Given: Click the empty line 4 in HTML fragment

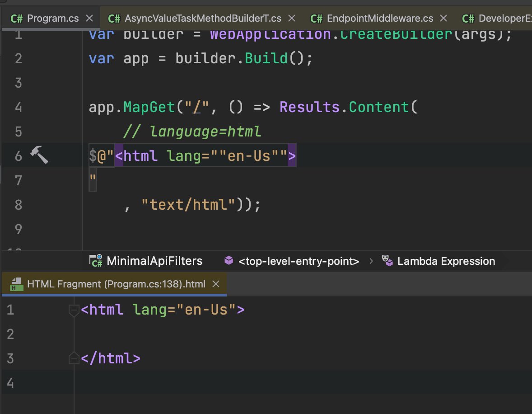Looking at the screenshot, I should point(303,383).
